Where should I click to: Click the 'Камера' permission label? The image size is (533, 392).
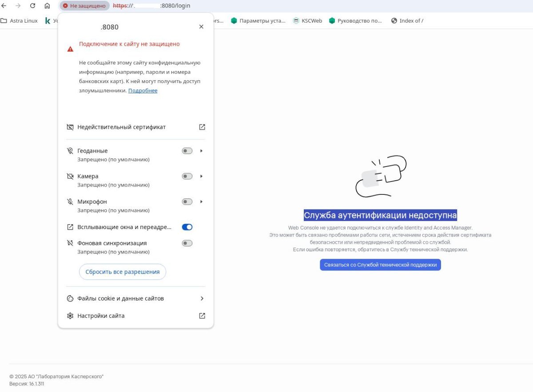pyautogui.click(x=88, y=176)
